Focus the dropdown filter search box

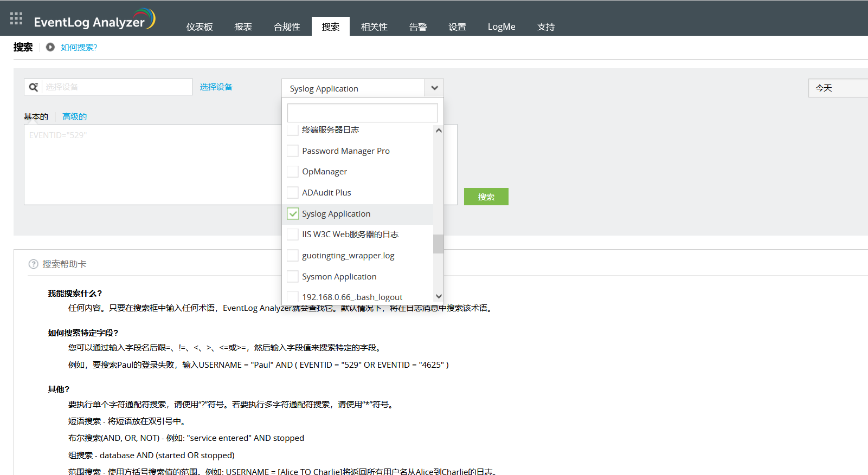click(363, 113)
